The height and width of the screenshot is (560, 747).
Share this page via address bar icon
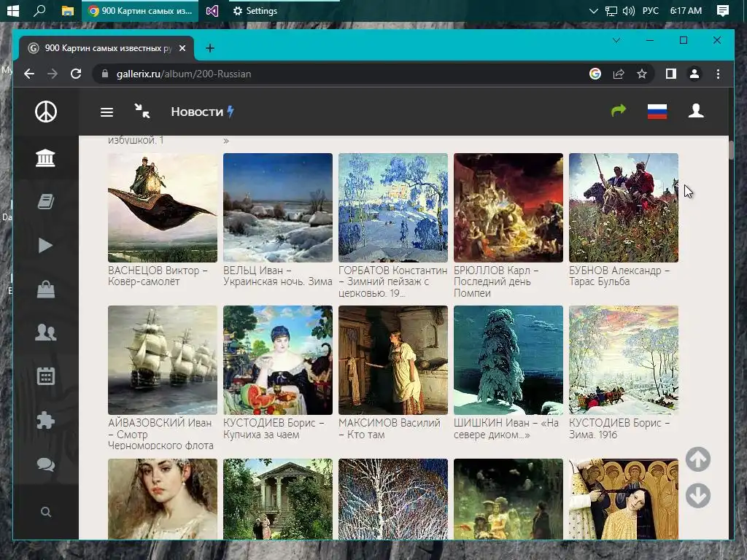click(619, 74)
